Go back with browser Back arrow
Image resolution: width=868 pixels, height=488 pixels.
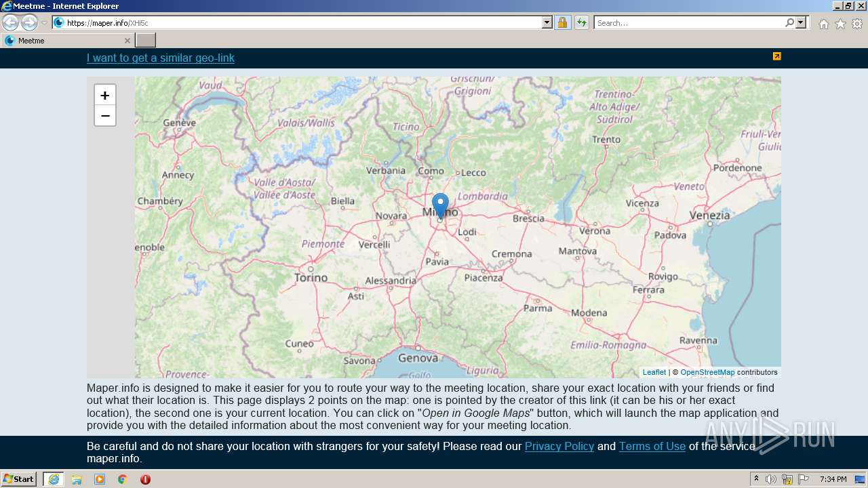coord(10,22)
